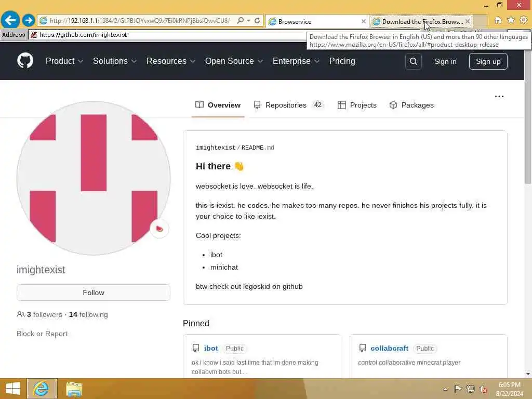The height and width of the screenshot is (399, 532).
Task: Expand the Open Source menu
Action: click(234, 61)
